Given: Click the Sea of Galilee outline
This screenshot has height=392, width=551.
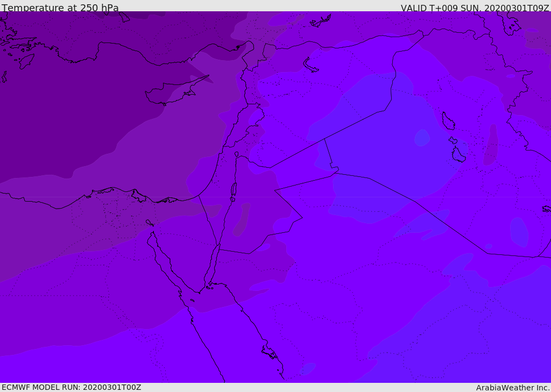Looking at the screenshot, I should (236, 154).
